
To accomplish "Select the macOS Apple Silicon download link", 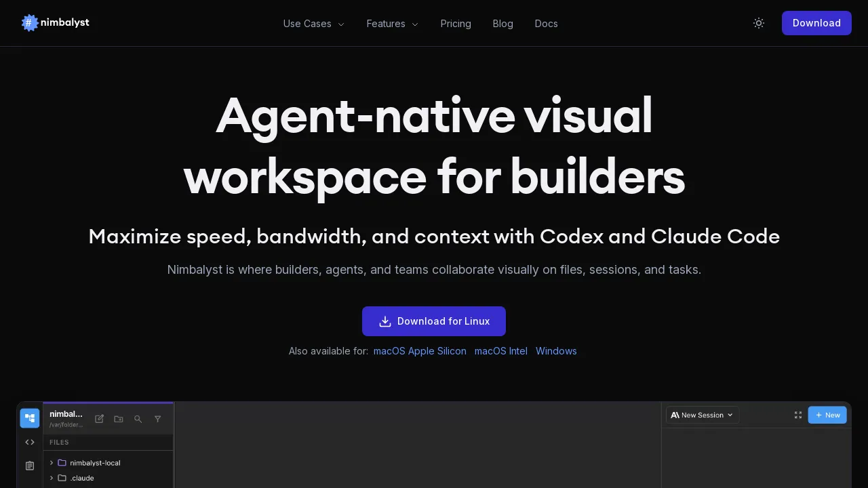I will (420, 351).
